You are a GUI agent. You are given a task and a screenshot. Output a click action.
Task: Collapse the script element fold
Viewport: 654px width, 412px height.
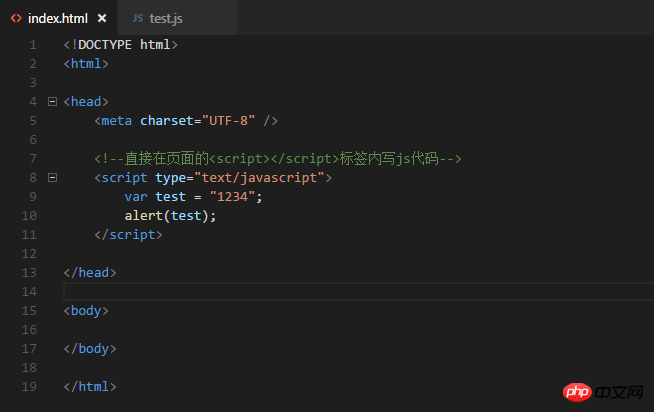point(52,178)
